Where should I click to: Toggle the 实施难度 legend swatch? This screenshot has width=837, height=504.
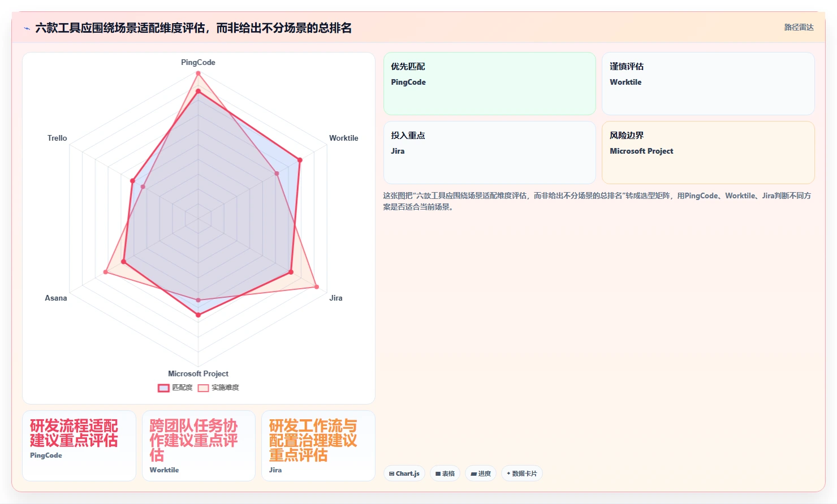click(x=203, y=388)
